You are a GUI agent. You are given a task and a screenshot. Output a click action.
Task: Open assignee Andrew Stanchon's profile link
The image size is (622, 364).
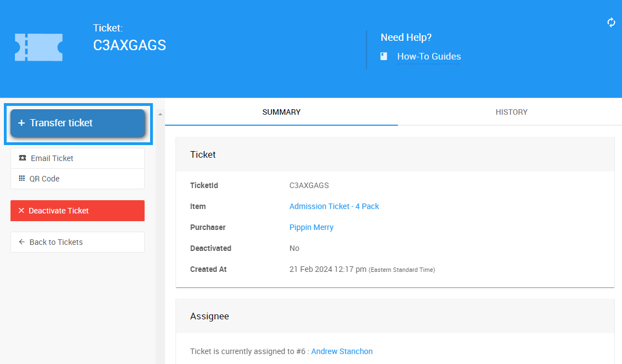pyautogui.click(x=342, y=351)
